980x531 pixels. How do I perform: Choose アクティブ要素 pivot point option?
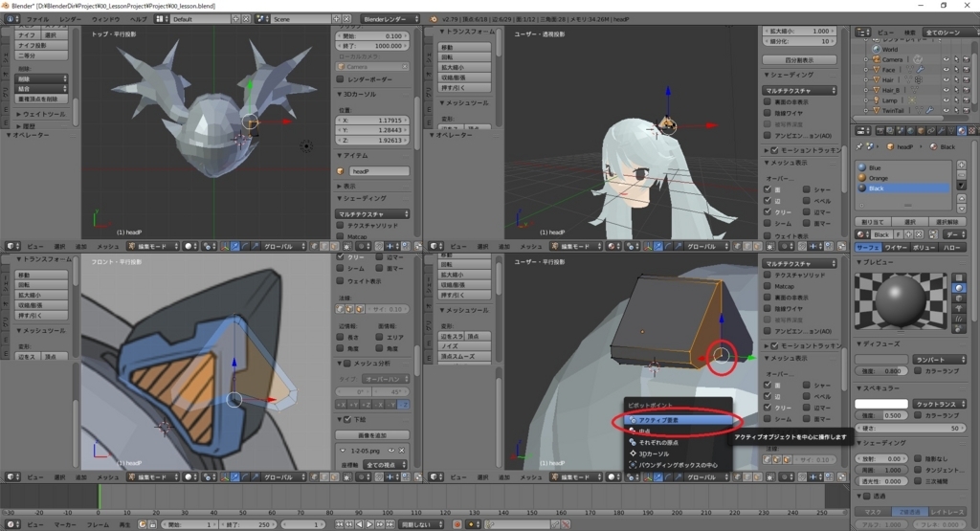pyautogui.click(x=679, y=420)
